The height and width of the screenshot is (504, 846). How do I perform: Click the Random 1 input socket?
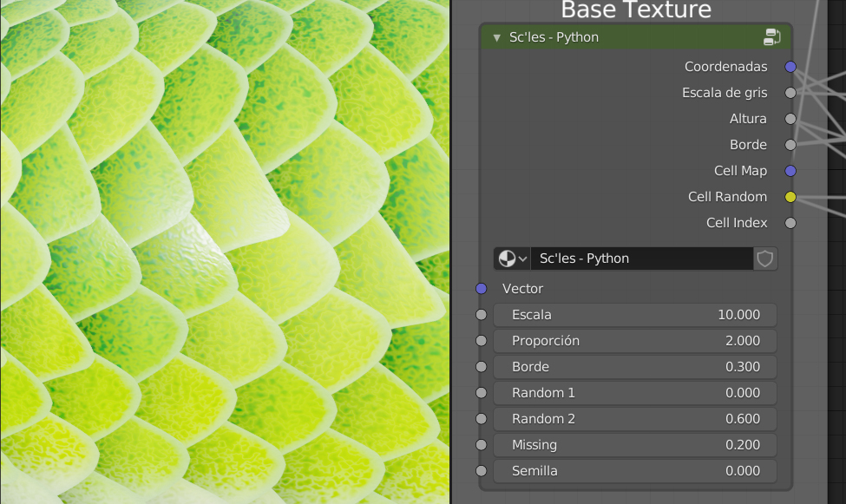[482, 393]
